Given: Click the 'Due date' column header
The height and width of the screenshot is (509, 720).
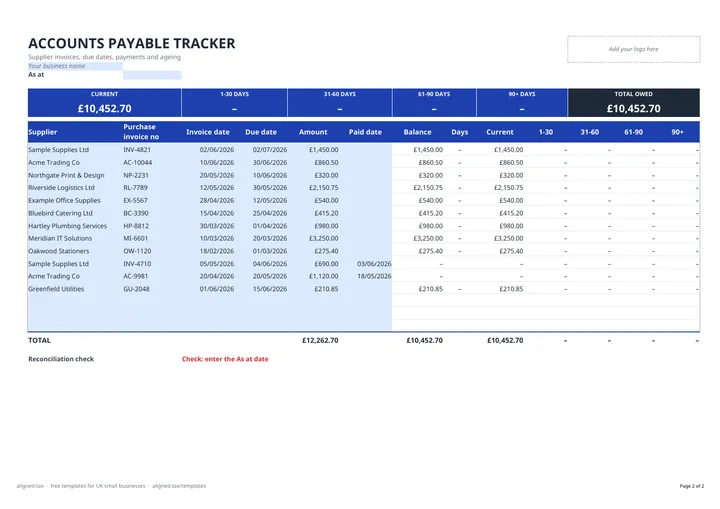Looking at the screenshot, I should pyautogui.click(x=261, y=132).
